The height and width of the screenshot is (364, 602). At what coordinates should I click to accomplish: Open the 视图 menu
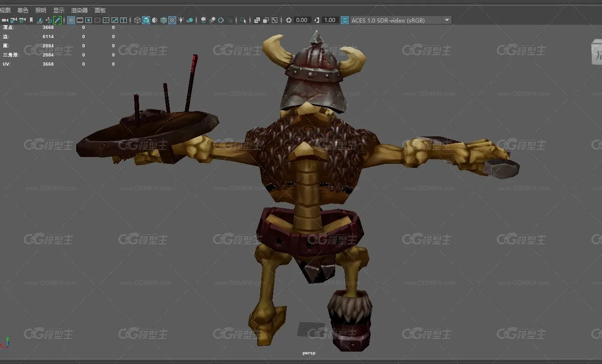[x=5, y=10]
